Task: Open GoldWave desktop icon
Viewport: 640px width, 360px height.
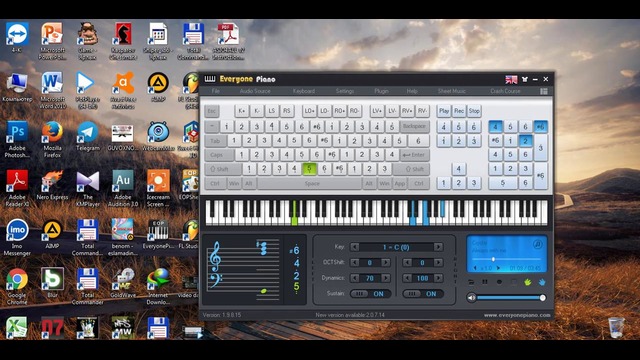Action: click(123, 283)
